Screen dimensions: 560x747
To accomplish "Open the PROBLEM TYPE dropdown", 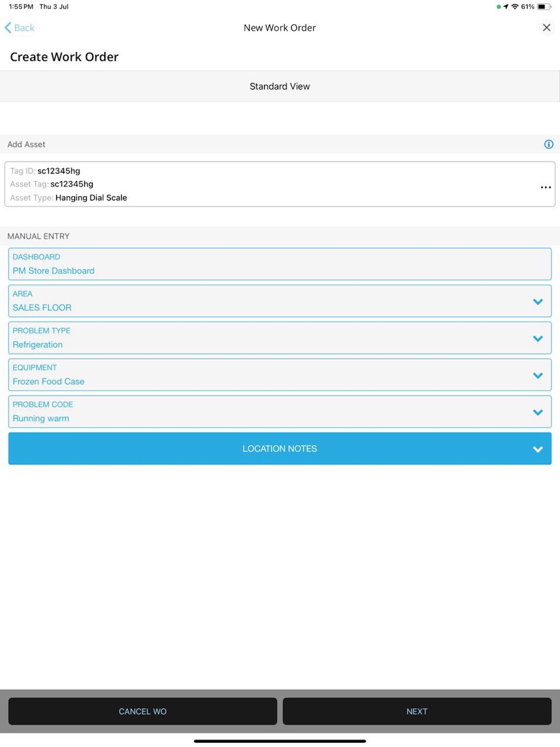I will point(538,338).
